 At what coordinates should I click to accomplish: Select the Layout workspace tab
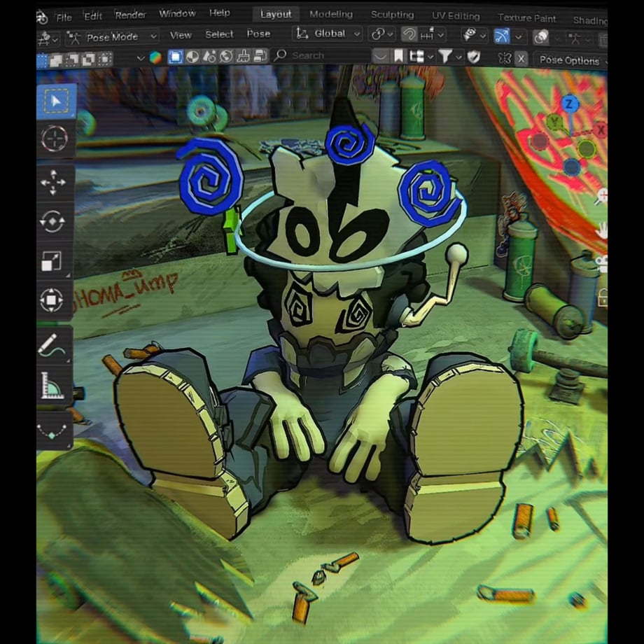pos(276,15)
